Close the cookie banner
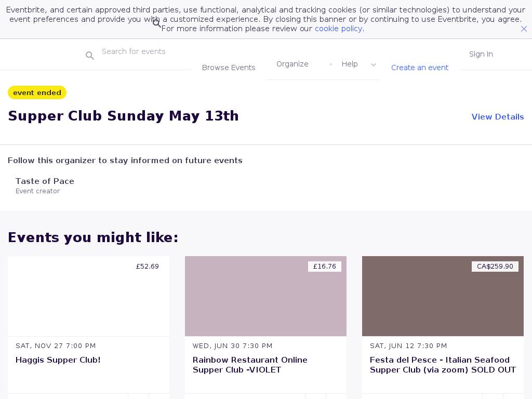This screenshot has height=399, width=532. [524, 29]
